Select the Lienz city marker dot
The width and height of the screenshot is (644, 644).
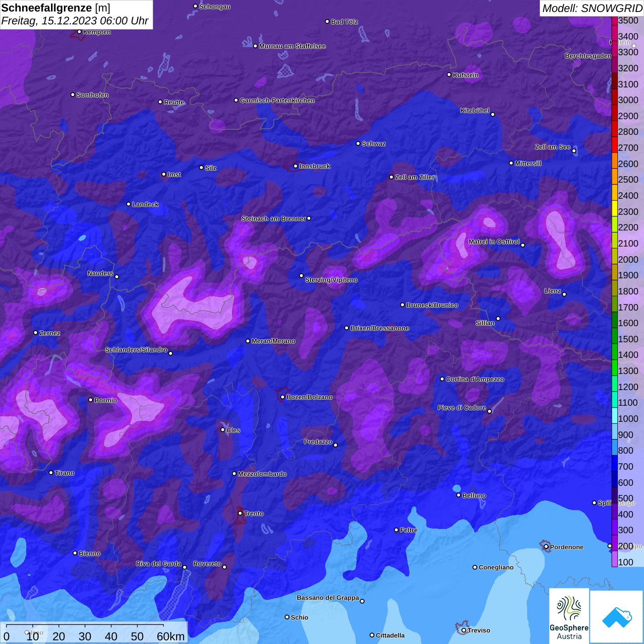pyautogui.click(x=564, y=294)
